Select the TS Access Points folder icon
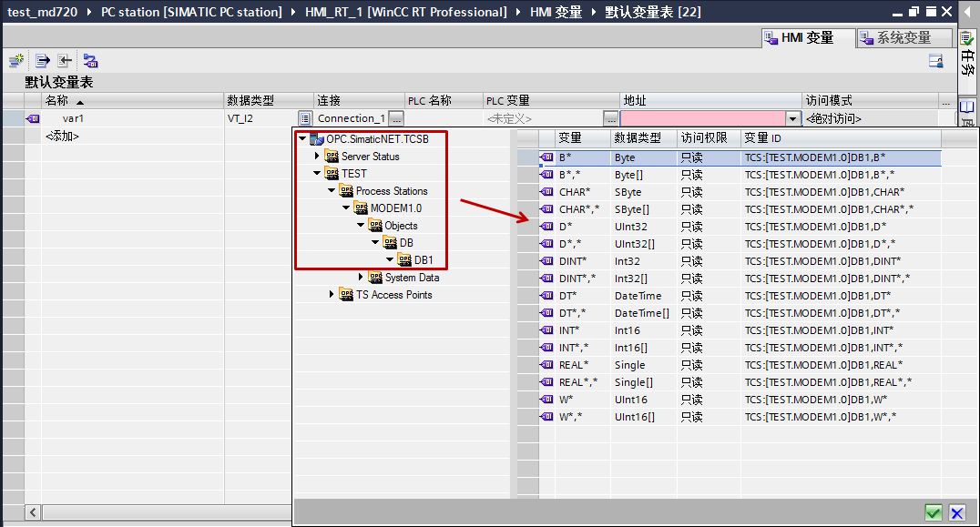Image resolution: width=980 pixels, height=527 pixels. pyautogui.click(x=346, y=294)
